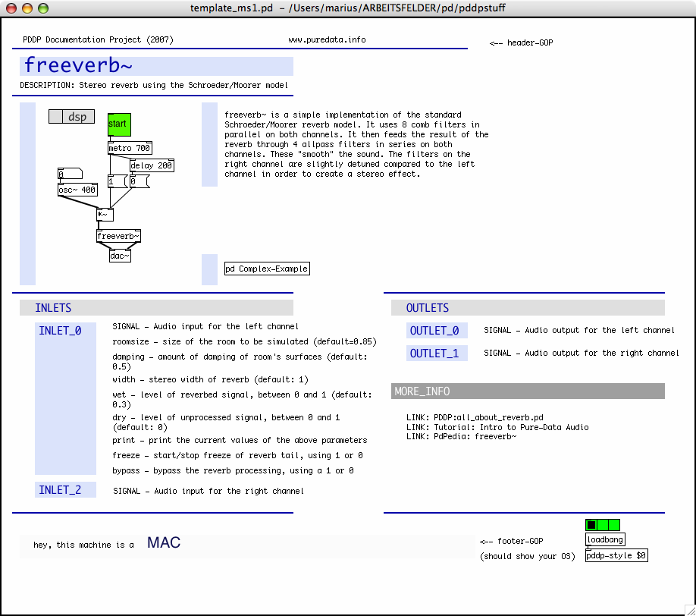Click the message box next to delay containing 0
The height and width of the screenshot is (616, 696).
click(x=140, y=181)
